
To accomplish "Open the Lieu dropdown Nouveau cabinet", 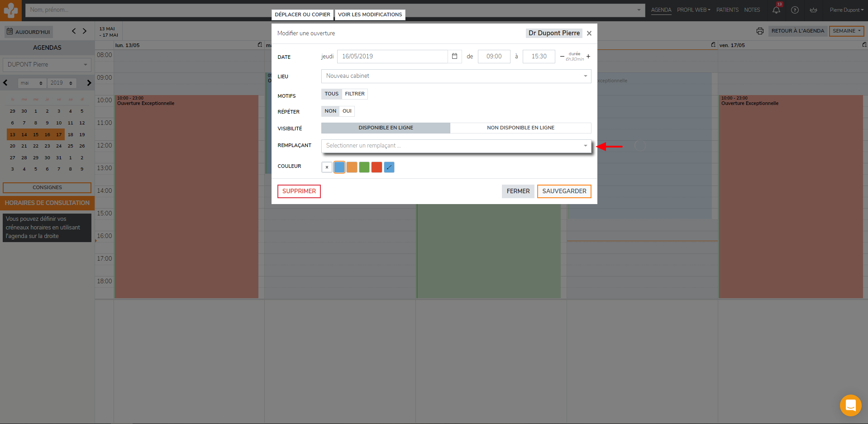I will [456, 76].
